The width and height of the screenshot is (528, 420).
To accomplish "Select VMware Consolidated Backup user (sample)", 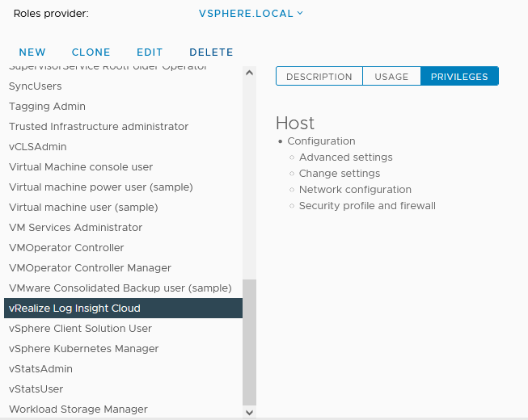I will (123, 288).
